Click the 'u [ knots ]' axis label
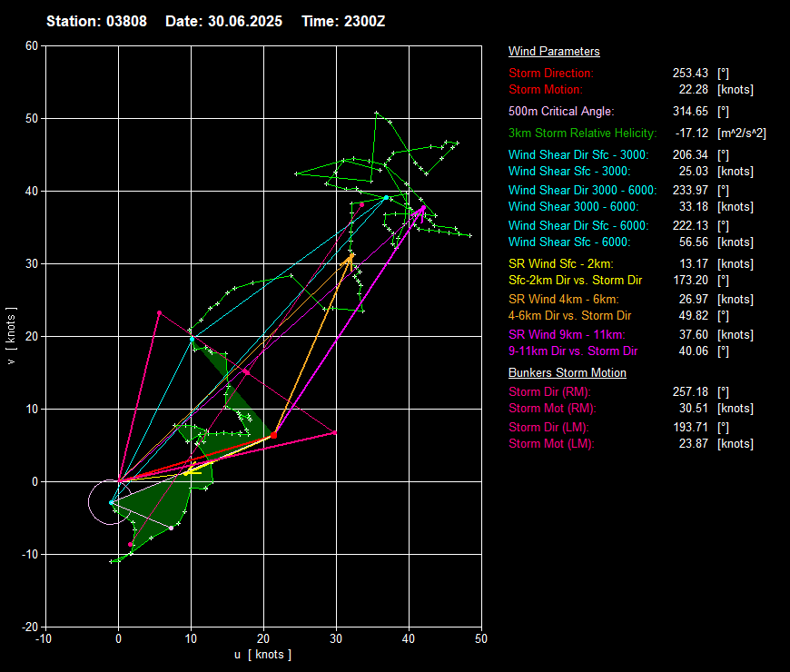 [x=262, y=655]
